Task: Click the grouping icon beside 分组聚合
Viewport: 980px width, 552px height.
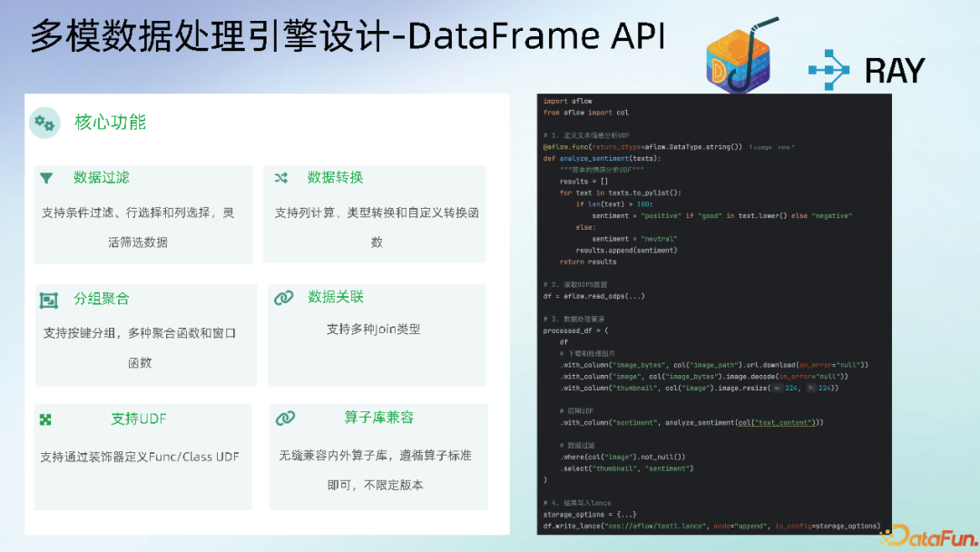Action: pyautogui.click(x=48, y=298)
